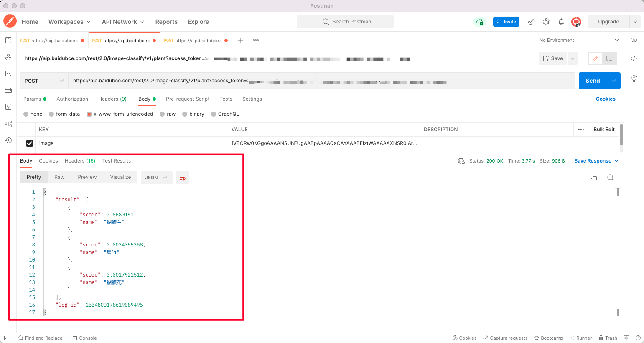This screenshot has width=644, height=343.
Task: Open the Collections sidebar panel
Action: tap(8, 40)
